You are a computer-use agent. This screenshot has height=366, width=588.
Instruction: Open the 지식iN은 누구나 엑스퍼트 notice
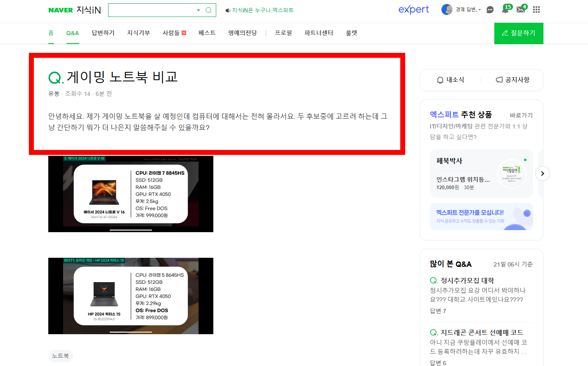(x=263, y=10)
